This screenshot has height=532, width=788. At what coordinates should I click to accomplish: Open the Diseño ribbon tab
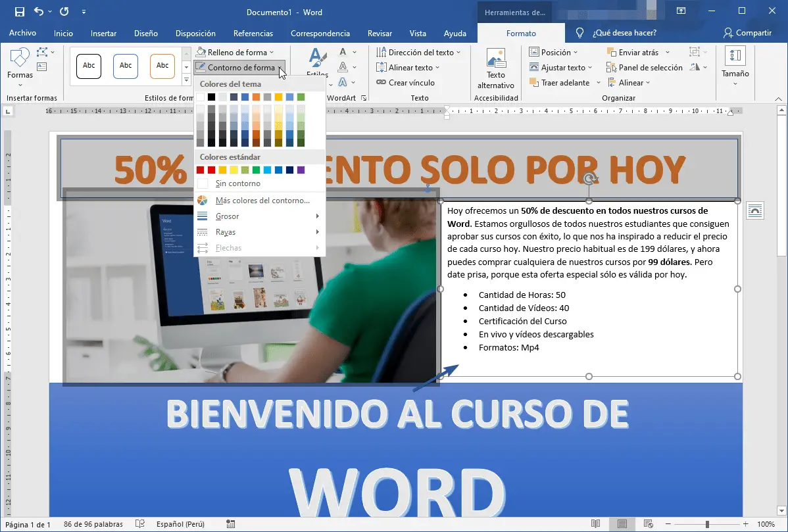pos(145,32)
